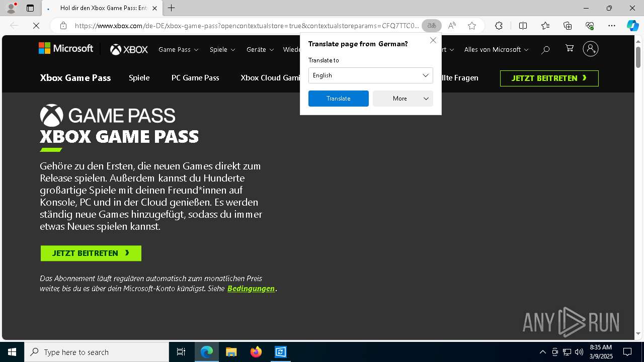Launch Firefox from taskbar
Image resolution: width=644 pixels, height=362 pixels.
[x=256, y=352]
